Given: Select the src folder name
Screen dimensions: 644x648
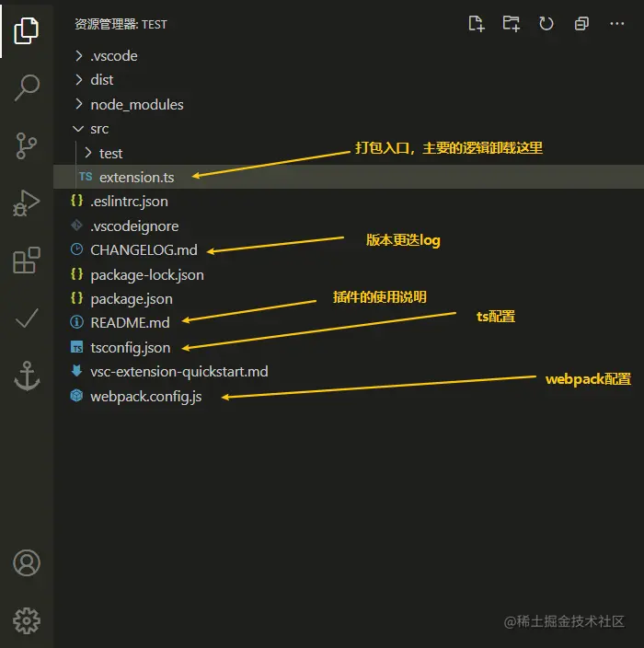Looking at the screenshot, I should pyautogui.click(x=99, y=129).
